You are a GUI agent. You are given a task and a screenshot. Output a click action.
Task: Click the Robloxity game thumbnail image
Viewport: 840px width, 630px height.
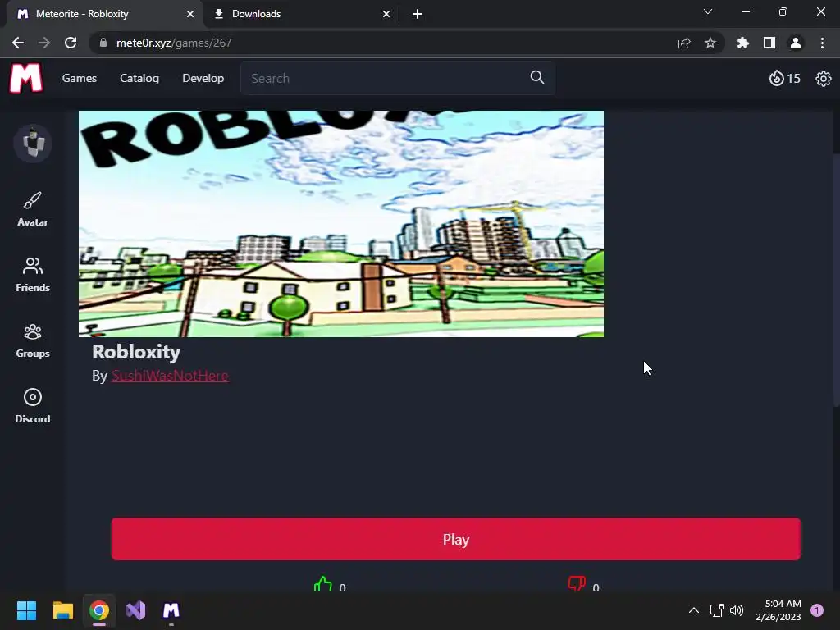pyautogui.click(x=341, y=224)
